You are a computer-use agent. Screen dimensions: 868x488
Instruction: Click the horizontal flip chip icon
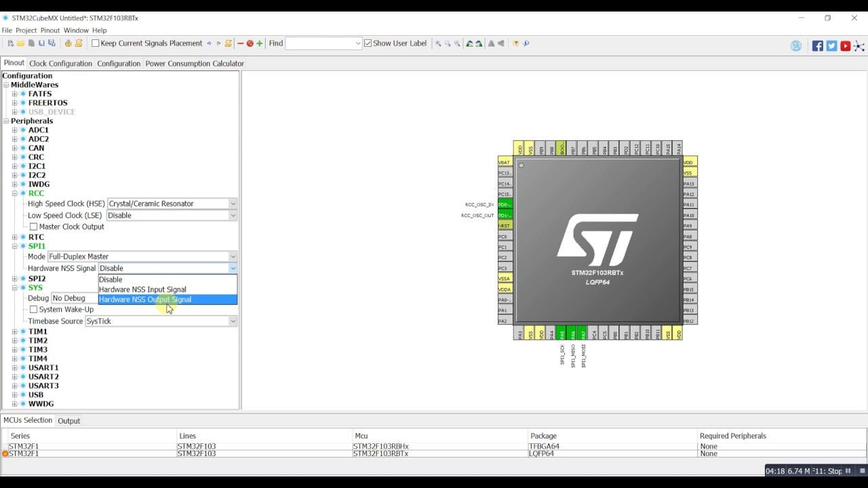501,43
